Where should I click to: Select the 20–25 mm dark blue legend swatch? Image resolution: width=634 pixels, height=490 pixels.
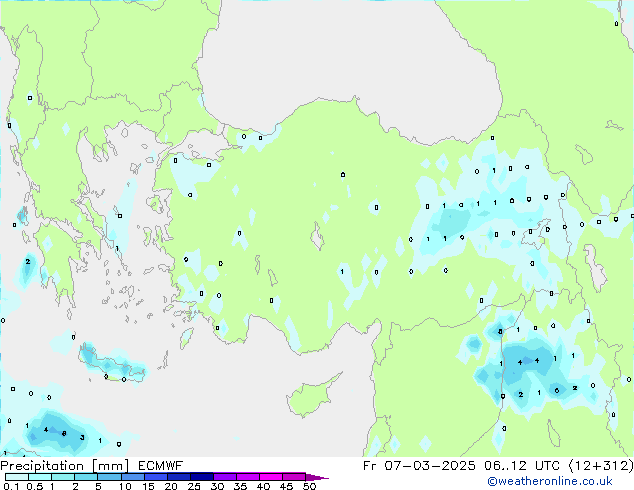click(178, 477)
